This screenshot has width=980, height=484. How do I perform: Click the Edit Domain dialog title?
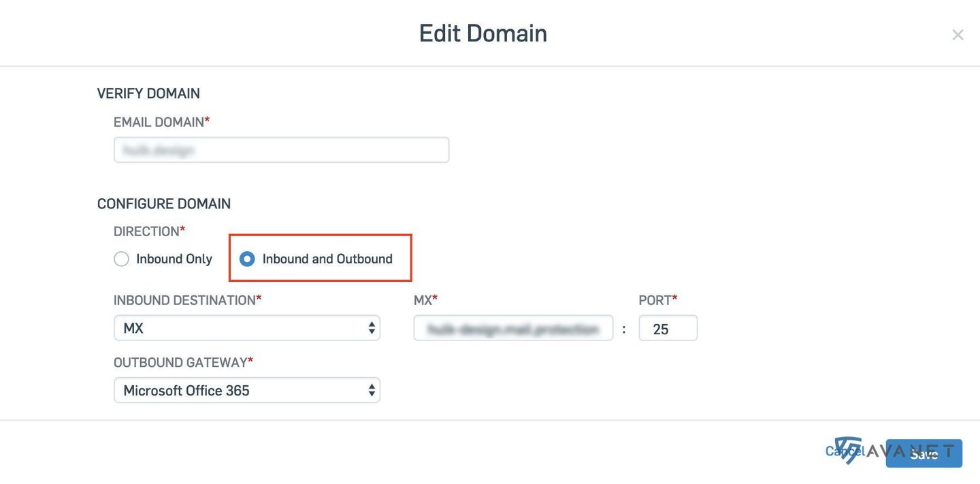click(483, 33)
